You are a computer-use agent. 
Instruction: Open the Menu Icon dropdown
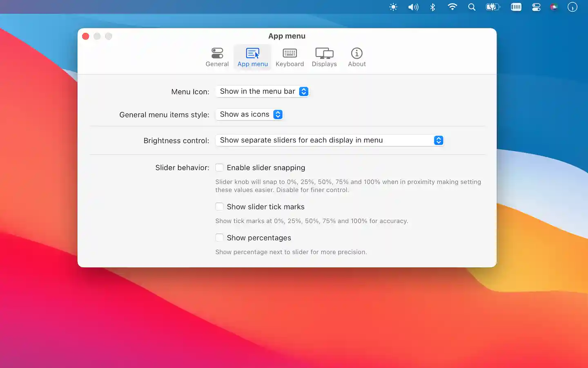(262, 92)
